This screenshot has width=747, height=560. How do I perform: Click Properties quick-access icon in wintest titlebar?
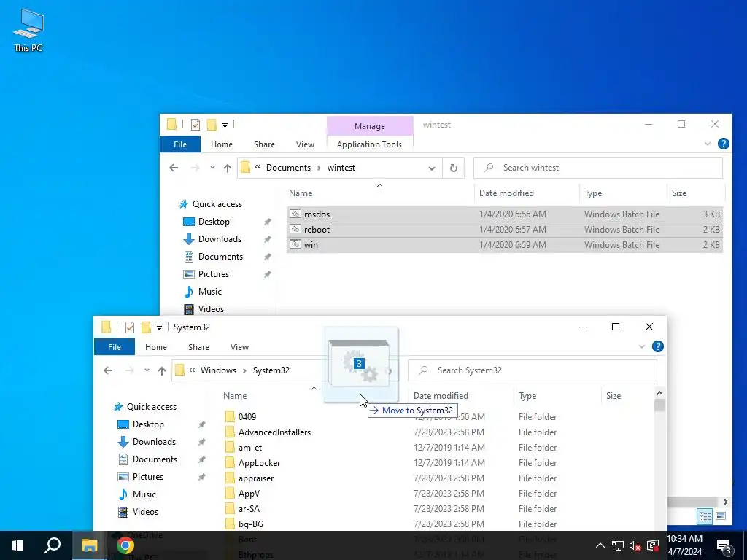[196, 125]
